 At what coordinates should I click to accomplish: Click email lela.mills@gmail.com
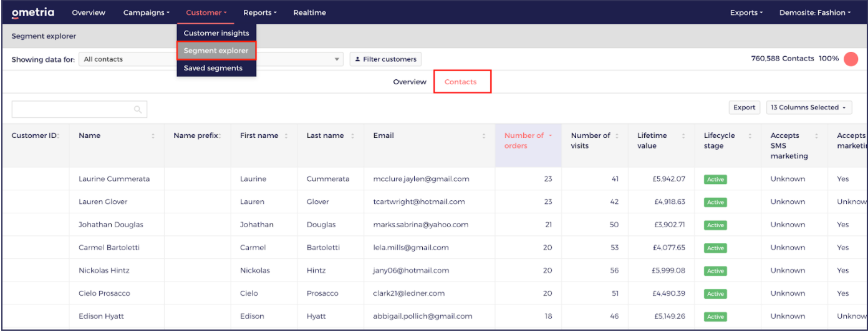[x=411, y=248]
